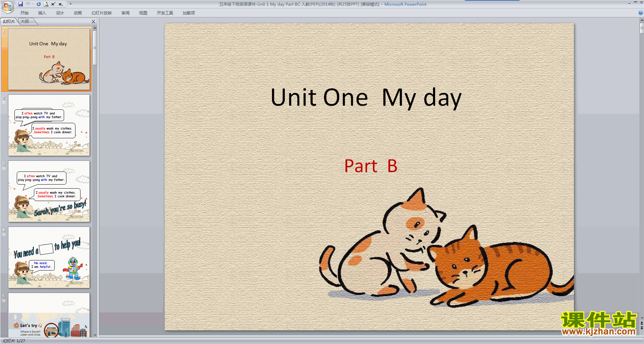The width and height of the screenshot is (644, 344).
Task: Click the title text Unit One My day
Action: 366,98
